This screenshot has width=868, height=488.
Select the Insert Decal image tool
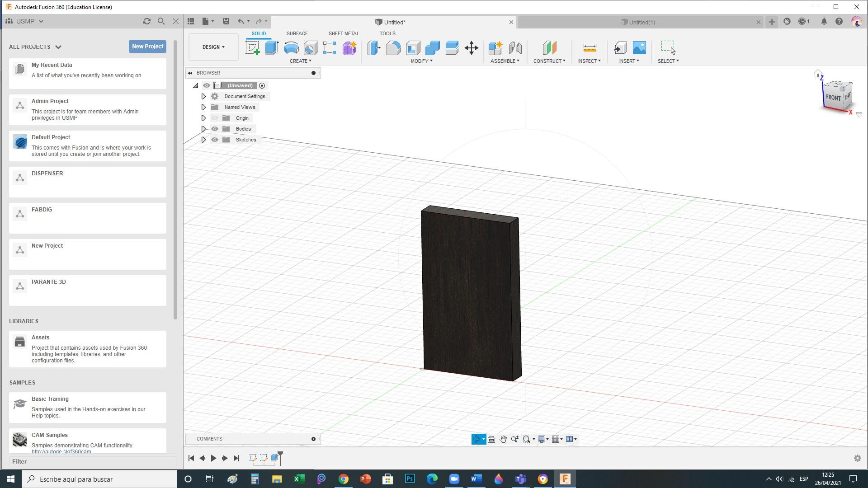640,48
